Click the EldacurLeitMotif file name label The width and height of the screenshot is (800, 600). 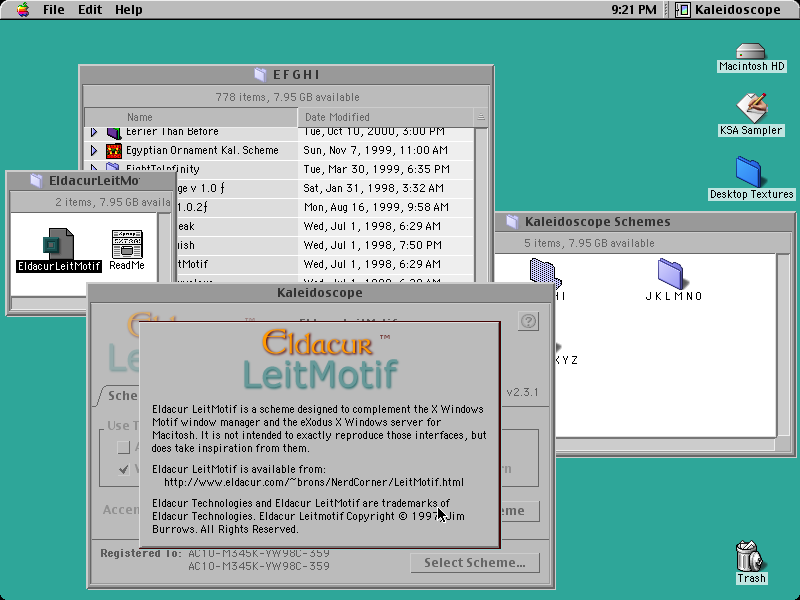pos(59,266)
